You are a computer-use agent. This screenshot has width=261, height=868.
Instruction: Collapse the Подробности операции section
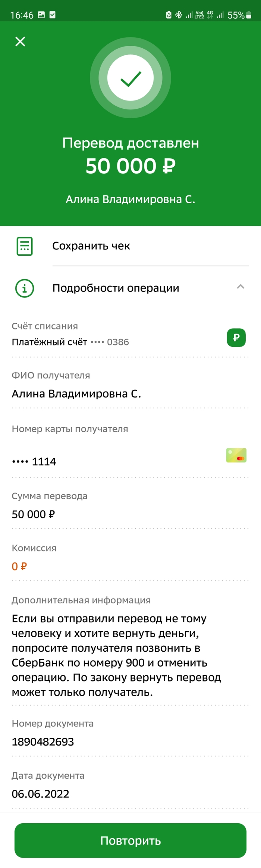240,287
